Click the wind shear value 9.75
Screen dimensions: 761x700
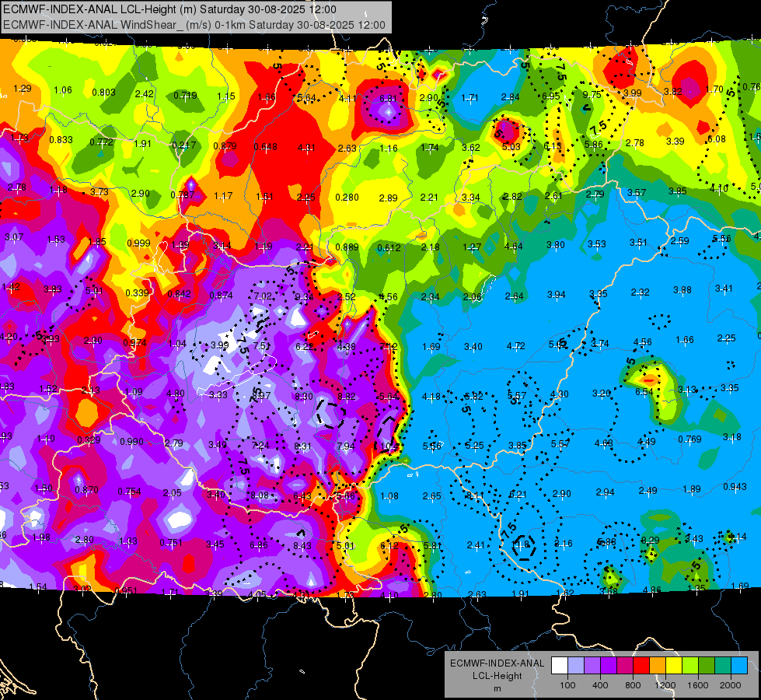pyautogui.click(x=592, y=95)
